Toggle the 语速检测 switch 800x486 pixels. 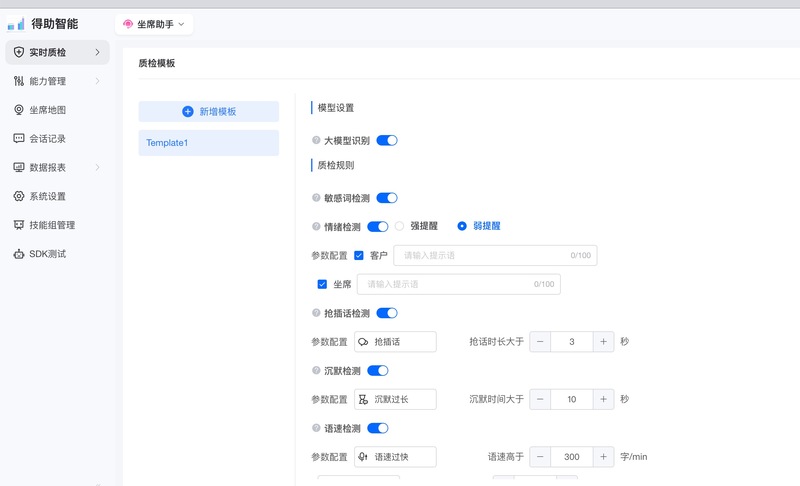(378, 428)
